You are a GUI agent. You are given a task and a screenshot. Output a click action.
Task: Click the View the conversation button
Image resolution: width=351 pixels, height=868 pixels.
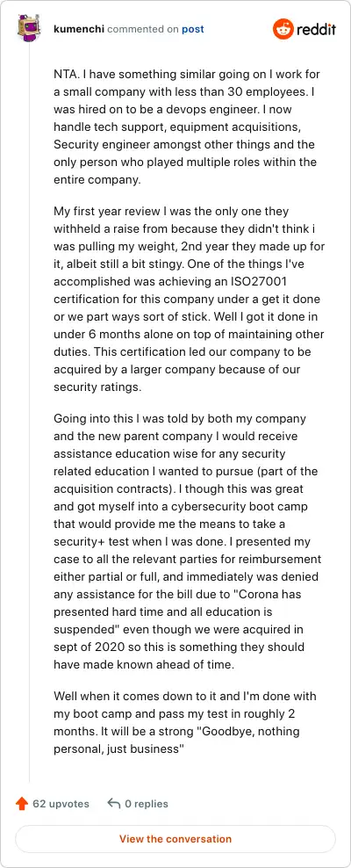tap(175, 839)
